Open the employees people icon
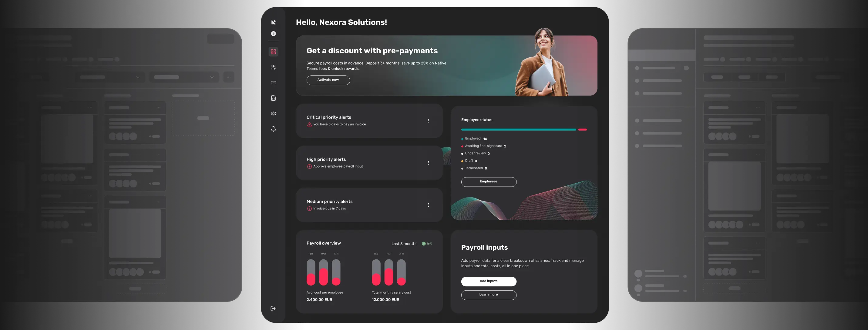Image resolution: width=868 pixels, height=330 pixels. click(273, 67)
